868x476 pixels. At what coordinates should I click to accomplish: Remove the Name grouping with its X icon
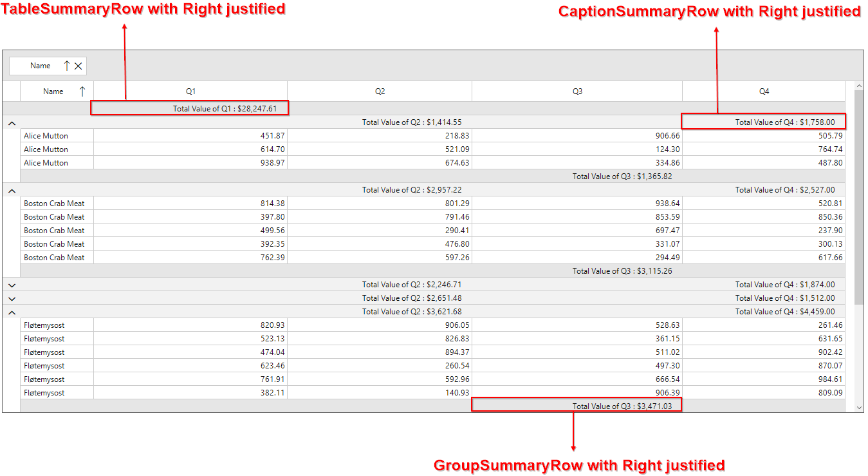point(78,66)
